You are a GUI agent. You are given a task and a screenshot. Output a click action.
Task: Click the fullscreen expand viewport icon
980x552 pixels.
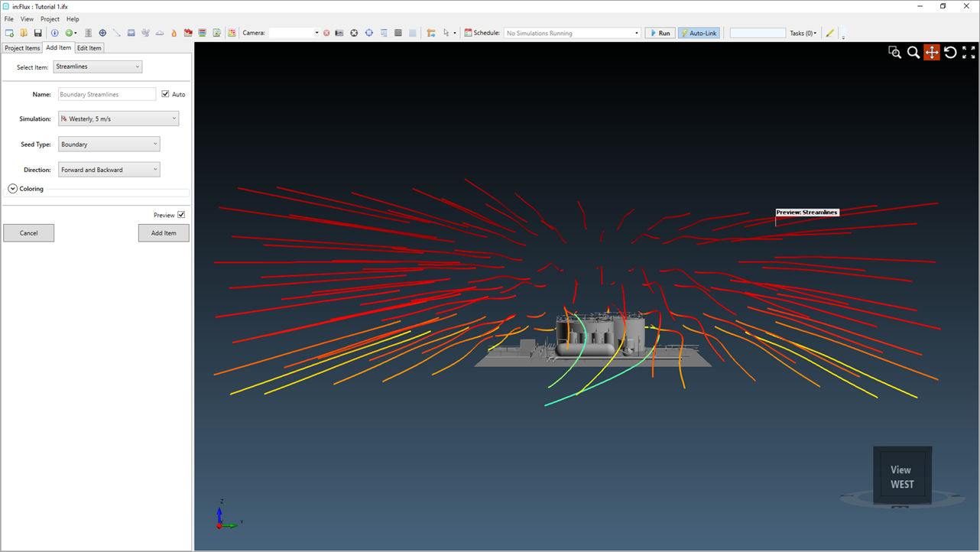click(x=969, y=52)
